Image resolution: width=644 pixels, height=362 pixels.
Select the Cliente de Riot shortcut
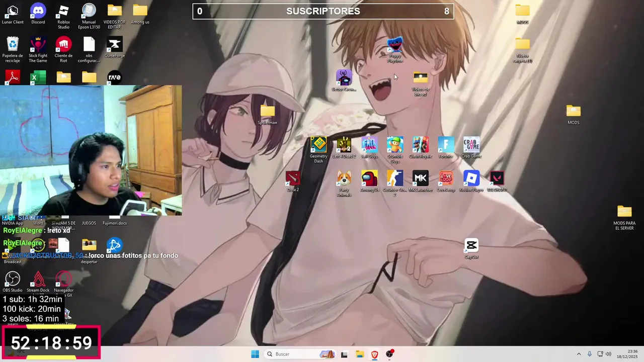point(63,50)
